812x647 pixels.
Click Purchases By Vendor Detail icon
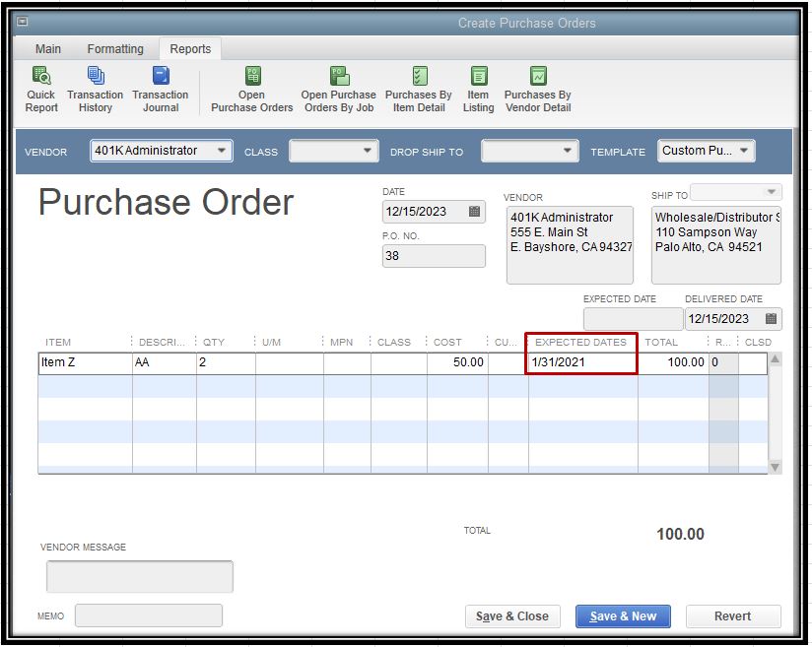(538, 77)
